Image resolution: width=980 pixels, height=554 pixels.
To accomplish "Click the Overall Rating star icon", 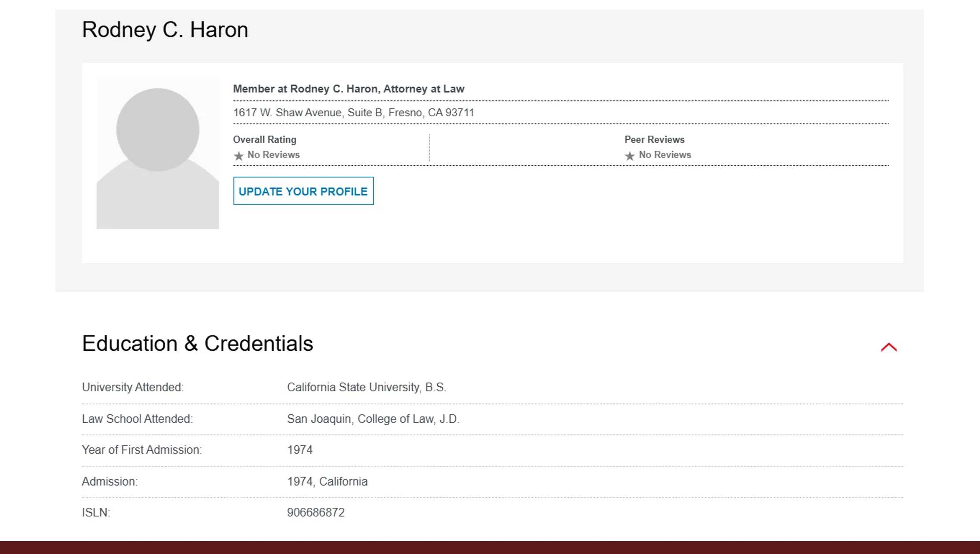I will [x=238, y=156].
